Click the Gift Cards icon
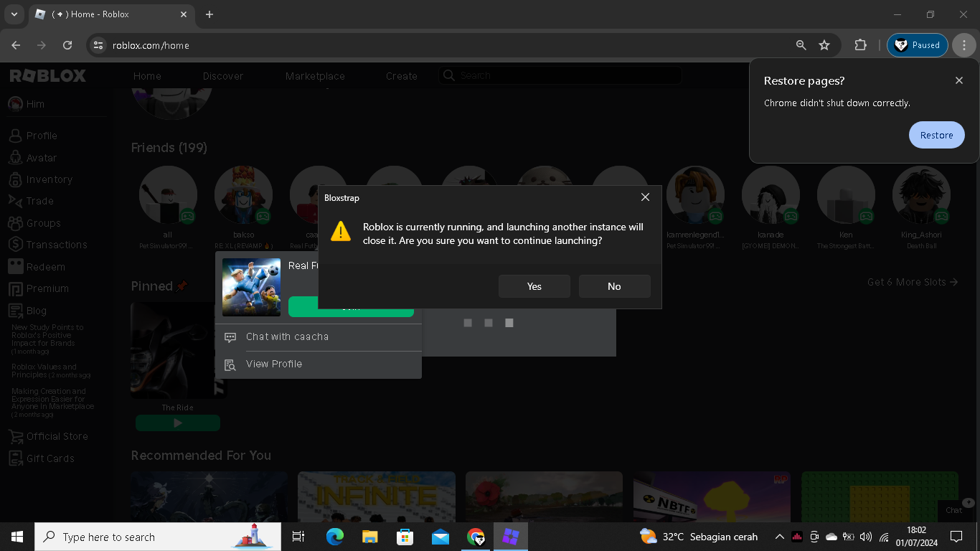The height and width of the screenshot is (551, 980). (x=15, y=458)
